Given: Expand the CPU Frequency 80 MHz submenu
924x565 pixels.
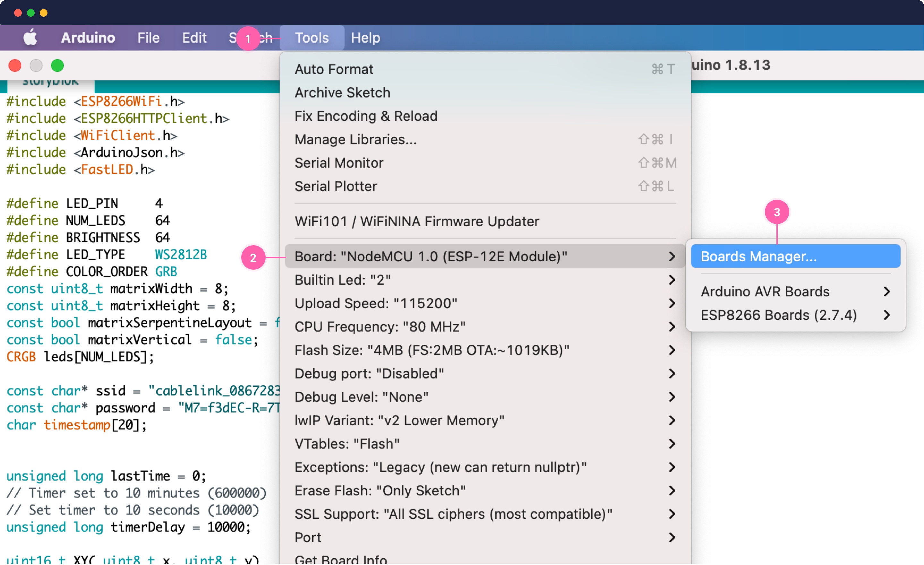Looking at the screenshot, I should 485,327.
